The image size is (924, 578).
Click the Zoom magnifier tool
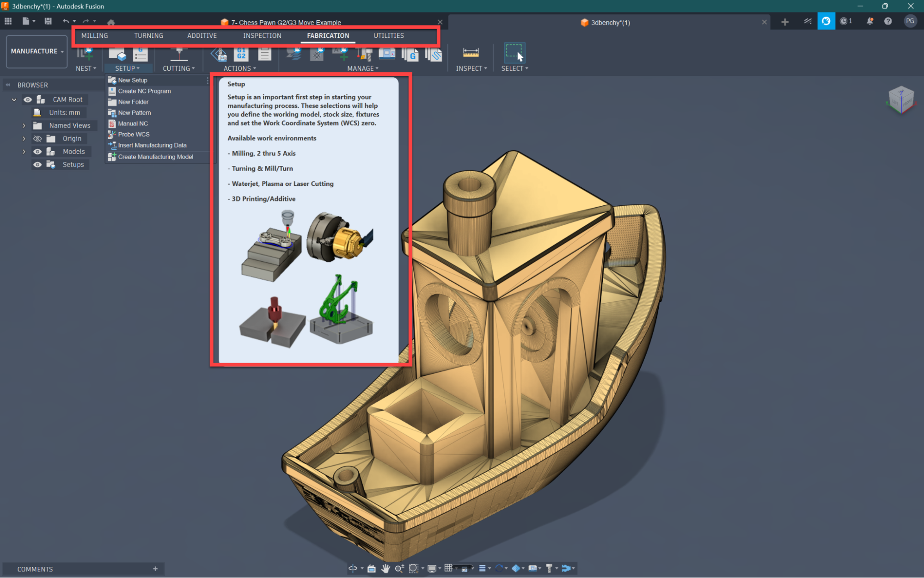coord(399,568)
